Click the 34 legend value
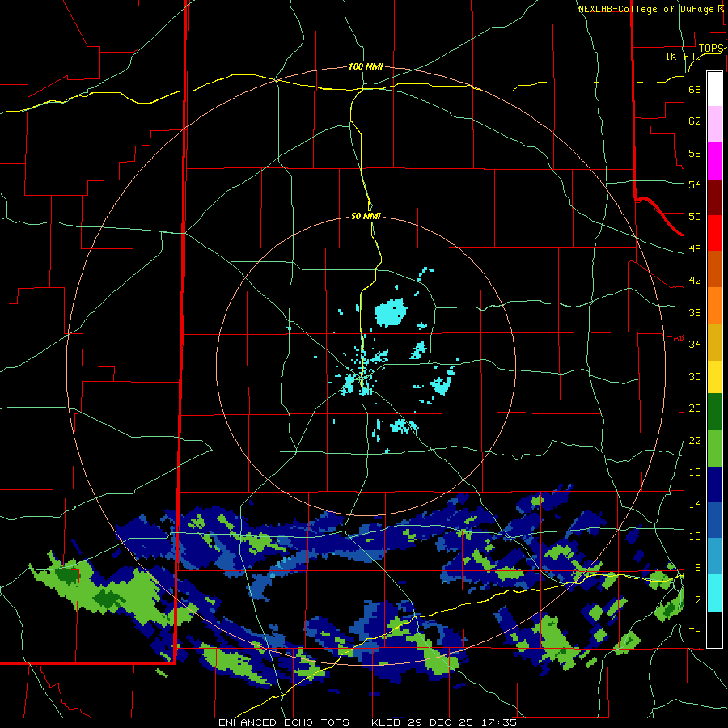 pos(695,345)
